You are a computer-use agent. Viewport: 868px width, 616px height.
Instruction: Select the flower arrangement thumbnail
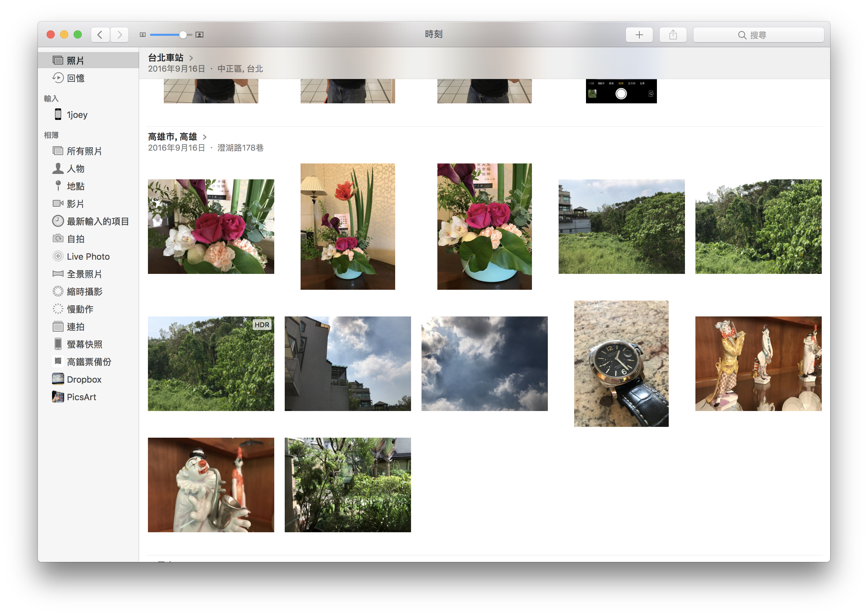point(210,225)
